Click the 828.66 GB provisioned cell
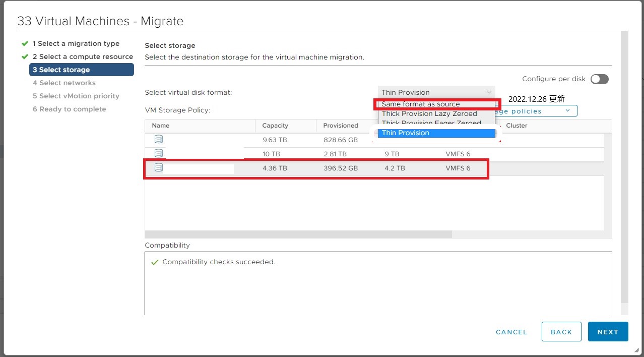 click(341, 140)
